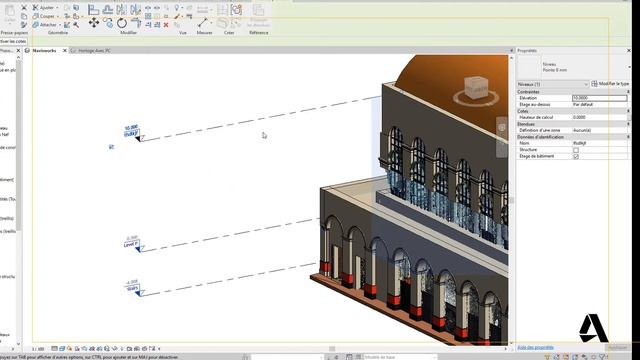The width and height of the screenshot is (640, 360).
Task: Toggle the Etage de bâtiment checkbox
Action: (x=576, y=156)
